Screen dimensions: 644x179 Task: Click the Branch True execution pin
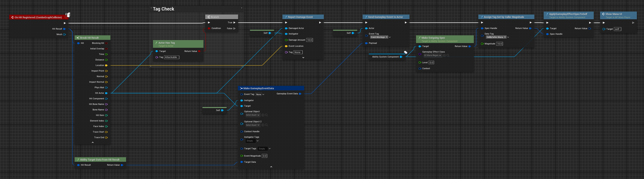(234, 22)
